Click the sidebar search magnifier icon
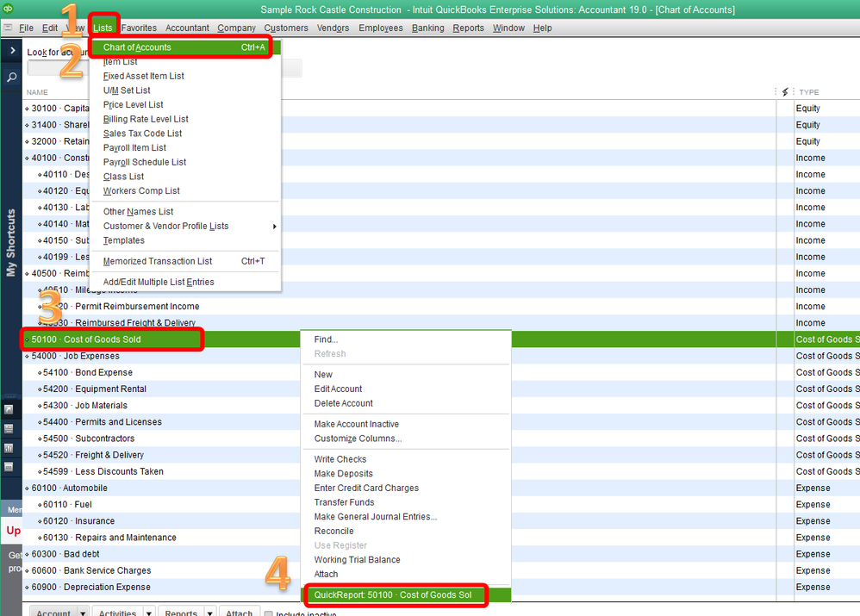Image resolution: width=860 pixels, height=616 pixels. coord(11,78)
